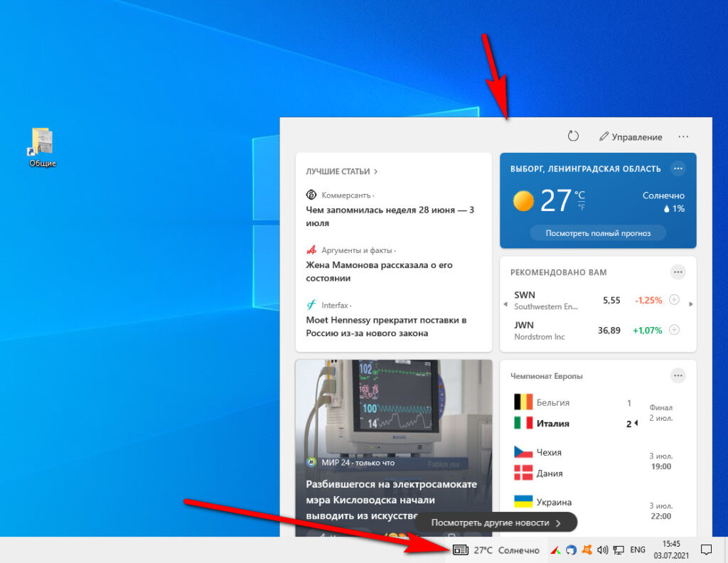The width and height of the screenshot is (728, 563).
Task: Open the notification action center icon
Action: tap(706, 550)
